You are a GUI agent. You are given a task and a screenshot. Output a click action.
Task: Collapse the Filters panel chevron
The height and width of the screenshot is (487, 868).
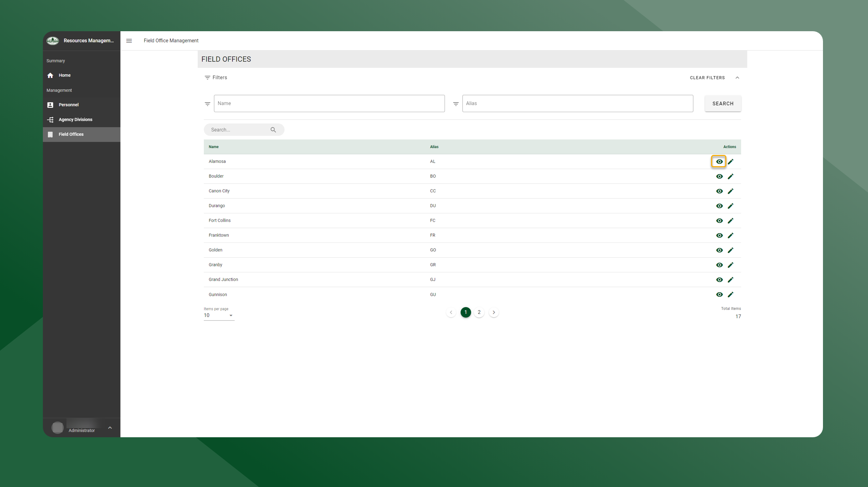[x=737, y=78]
